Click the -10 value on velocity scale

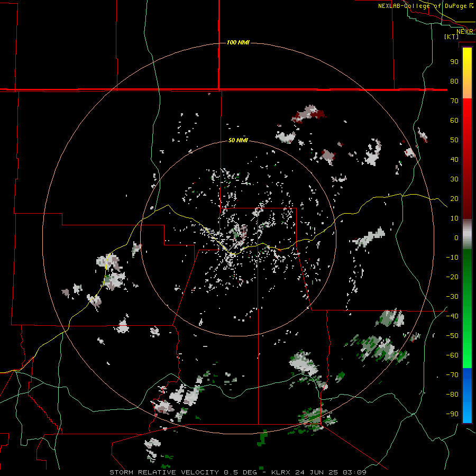pyautogui.click(x=452, y=258)
